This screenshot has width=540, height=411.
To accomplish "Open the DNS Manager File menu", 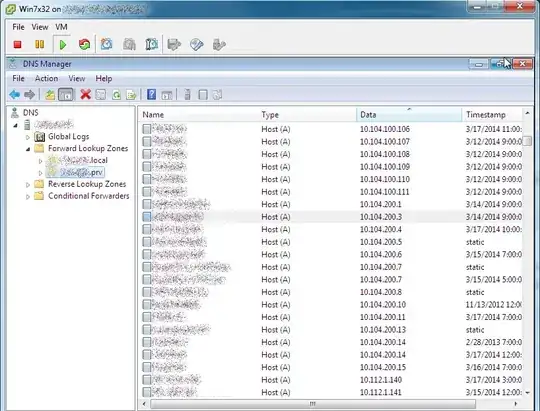I will click(x=18, y=79).
